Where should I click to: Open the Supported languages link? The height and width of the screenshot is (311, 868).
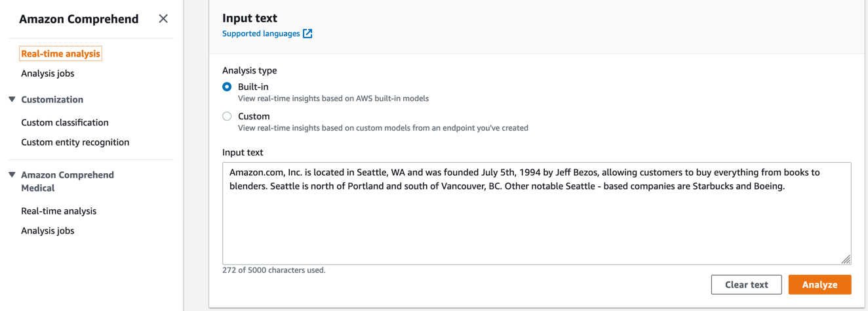[261, 33]
